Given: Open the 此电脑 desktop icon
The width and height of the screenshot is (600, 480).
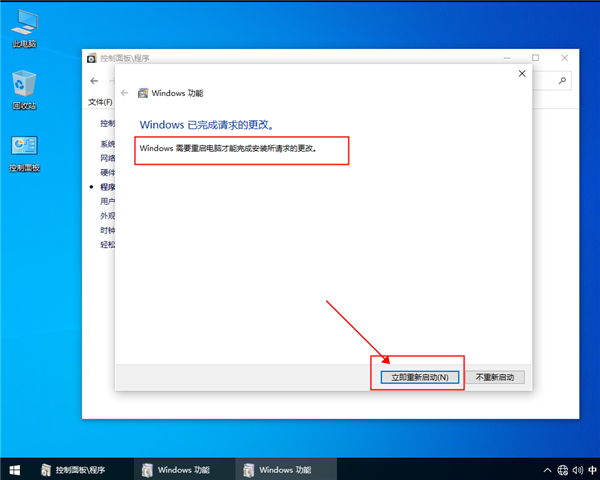Looking at the screenshot, I should (24, 27).
